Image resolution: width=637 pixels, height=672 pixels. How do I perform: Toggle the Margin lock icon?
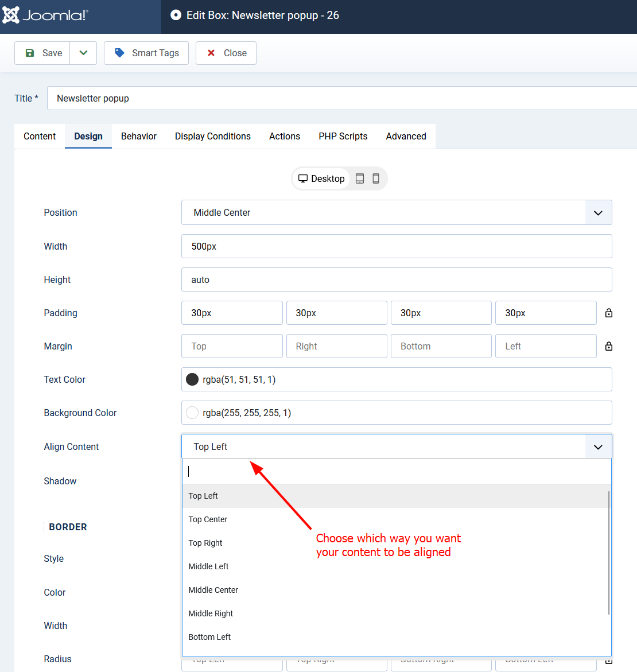pos(609,346)
